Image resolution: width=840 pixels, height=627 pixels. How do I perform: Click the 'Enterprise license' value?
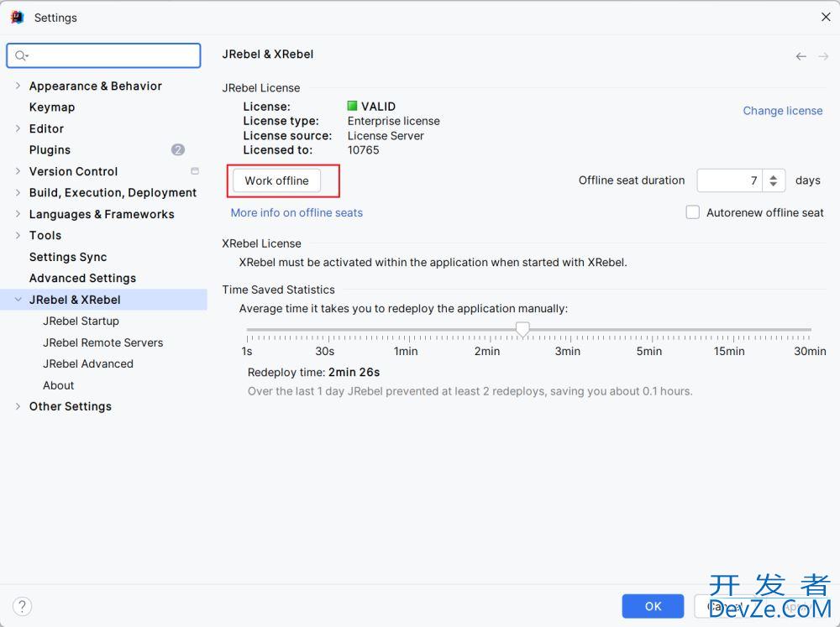click(x=394, y=121)
